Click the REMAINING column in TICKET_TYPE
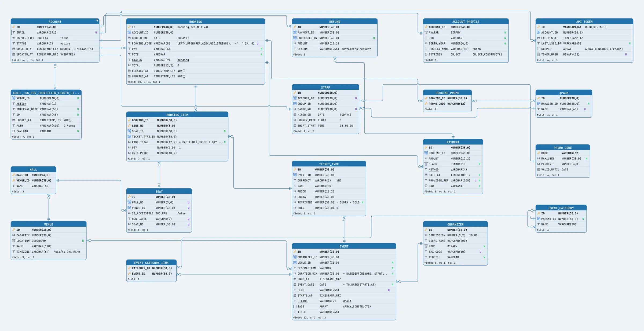This screenshot has height=331, width=644. 329,202
